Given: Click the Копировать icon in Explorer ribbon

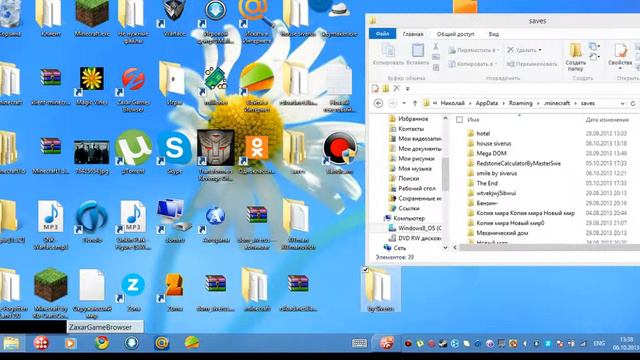Looking at the screenshot, I should coord(388,51).
